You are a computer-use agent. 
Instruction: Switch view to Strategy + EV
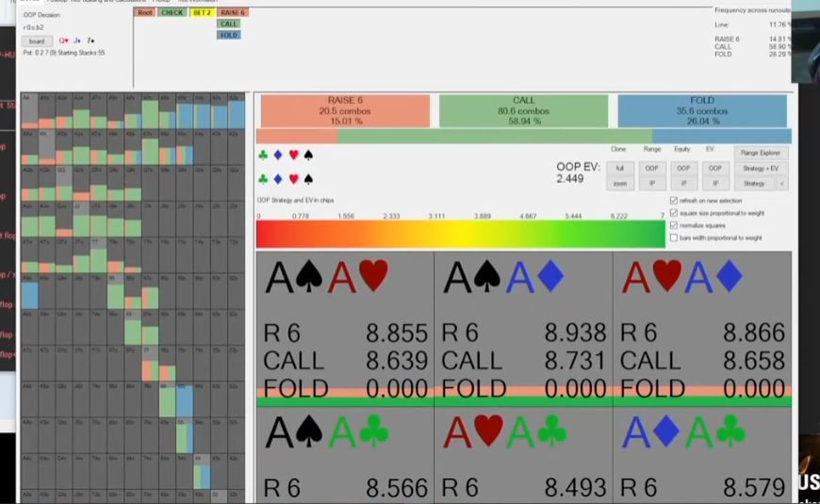[761, 169]
